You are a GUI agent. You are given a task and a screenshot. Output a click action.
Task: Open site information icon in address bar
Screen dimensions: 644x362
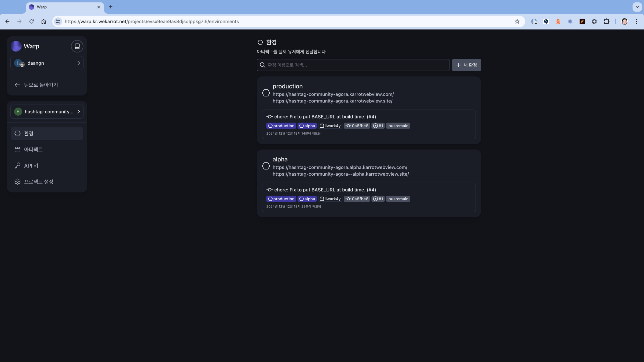click(58, 21)
